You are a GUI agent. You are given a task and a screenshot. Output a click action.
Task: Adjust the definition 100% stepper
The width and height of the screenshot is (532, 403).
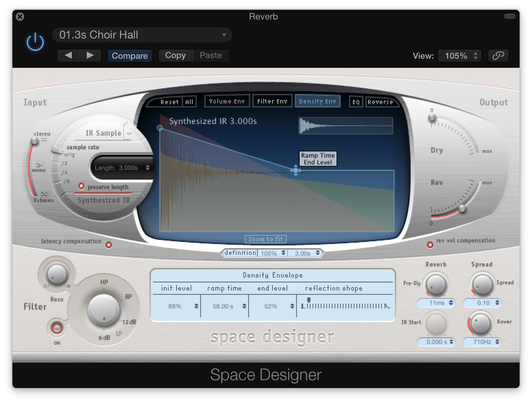point(283,253)
